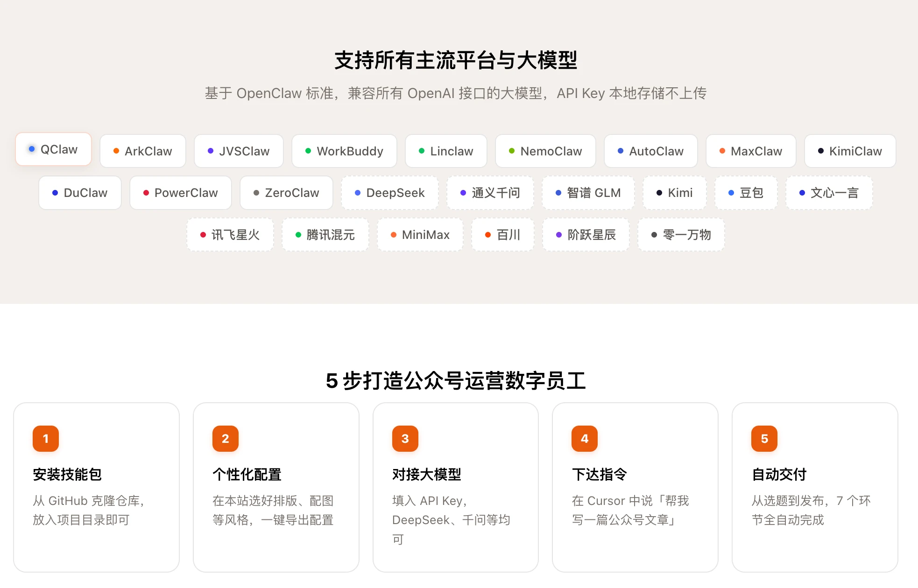Click the orange step 4 badge

click(x=585, y=439)
